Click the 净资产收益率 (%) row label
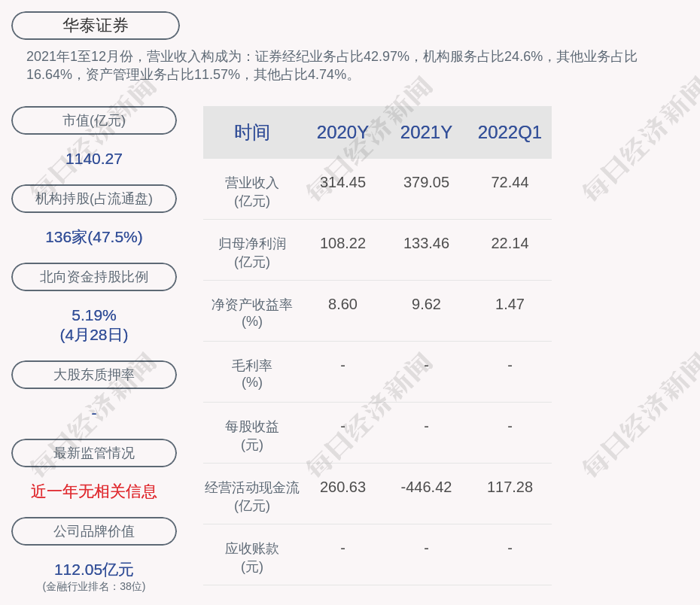Viewport: 700px width, 605px height. [x=252, y=313]
